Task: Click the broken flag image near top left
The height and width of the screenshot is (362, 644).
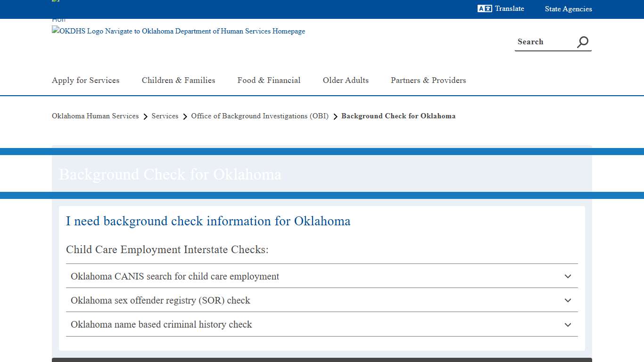Action: [x=55, y=2]
